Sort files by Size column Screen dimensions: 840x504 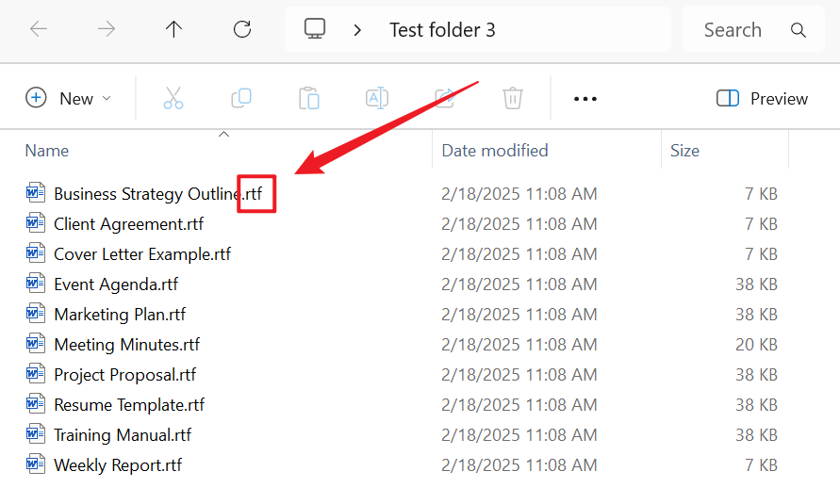684,151
